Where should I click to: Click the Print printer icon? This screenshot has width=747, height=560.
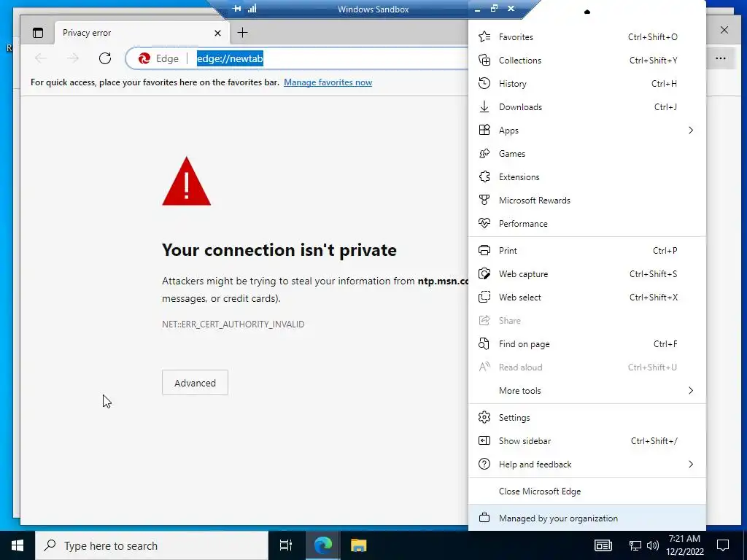click(x=484, y=251)
